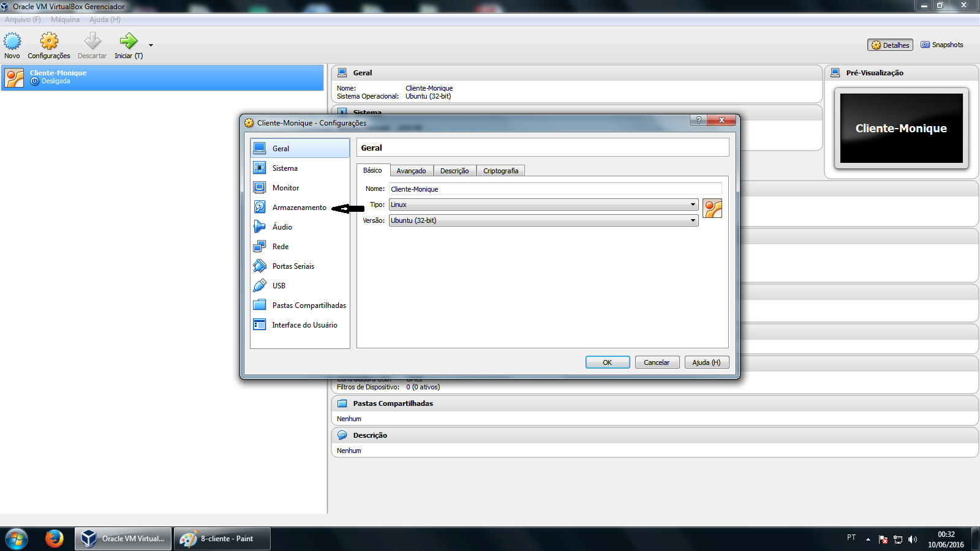Click the Pré-Visualização section icon
Viewport: 980px width, 551px height.
coord(835,72)
